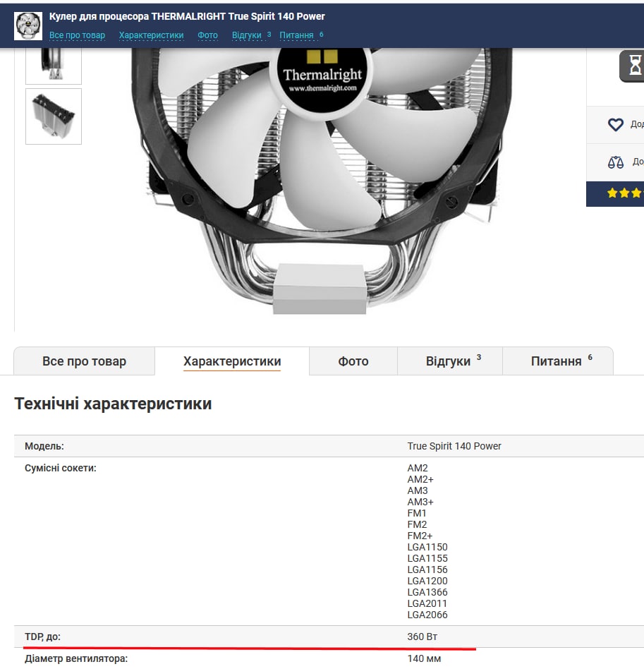The image size is (644, 669).
Task: Open 'Характеристики' link in sticky header
Action: [x=152, y=35]
